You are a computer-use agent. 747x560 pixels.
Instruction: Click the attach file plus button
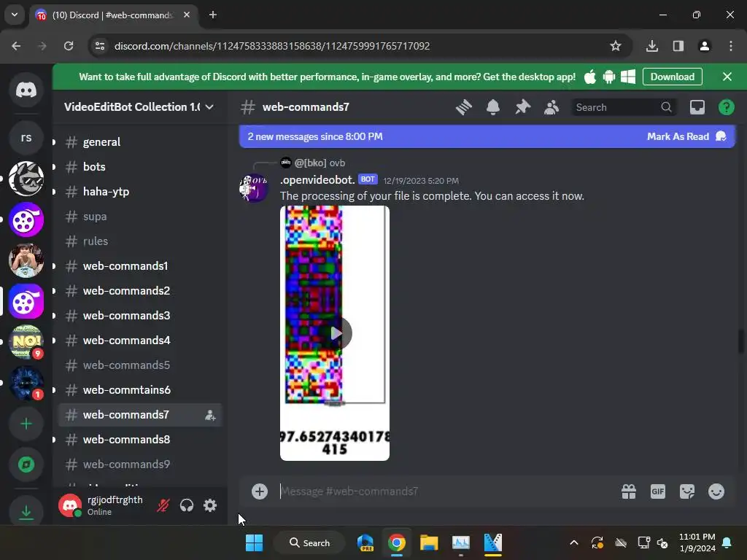pyautogui.click(x=260, y=491)
